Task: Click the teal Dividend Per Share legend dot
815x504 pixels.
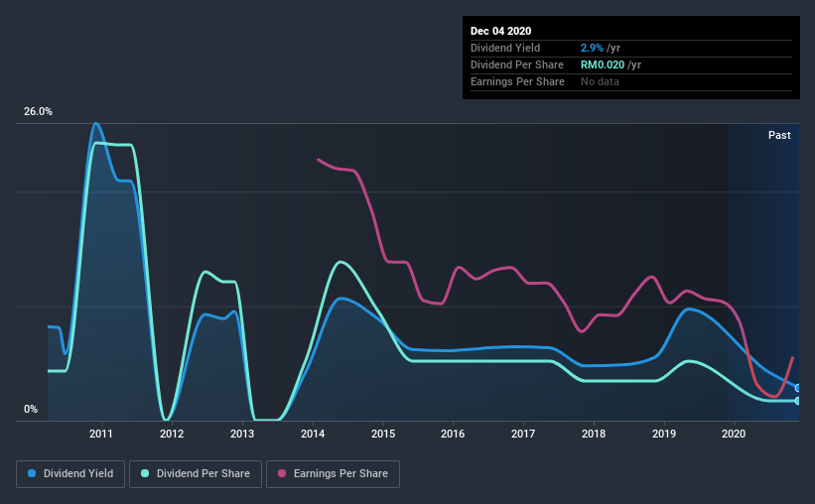Action: pos(145,473)
